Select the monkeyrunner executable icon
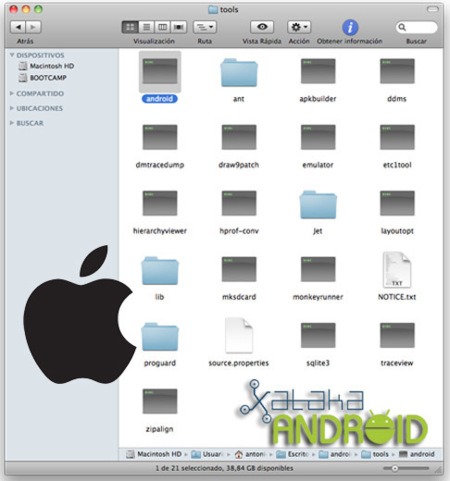The height and width of the screenshot is (481, 450). (x=318, y=269)
